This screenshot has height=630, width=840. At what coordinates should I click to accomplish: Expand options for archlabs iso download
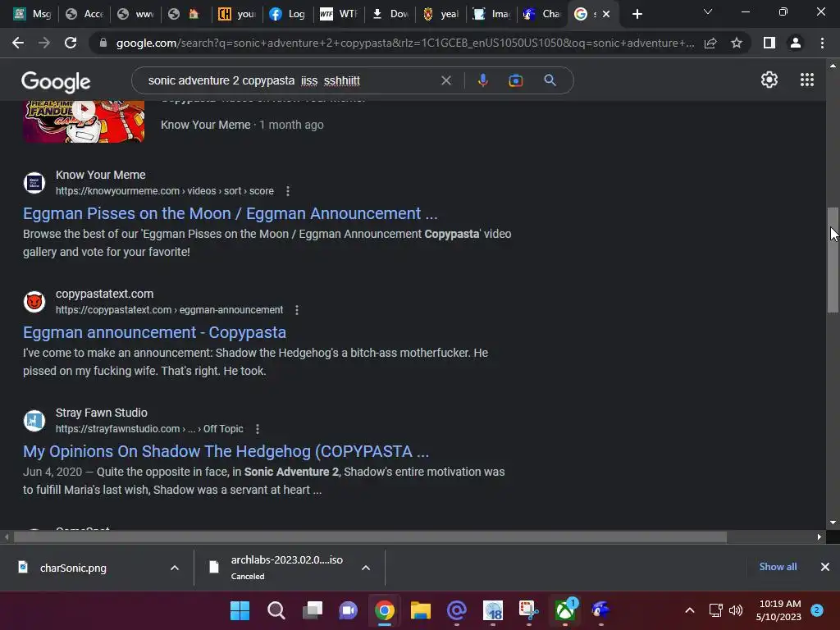366,568
